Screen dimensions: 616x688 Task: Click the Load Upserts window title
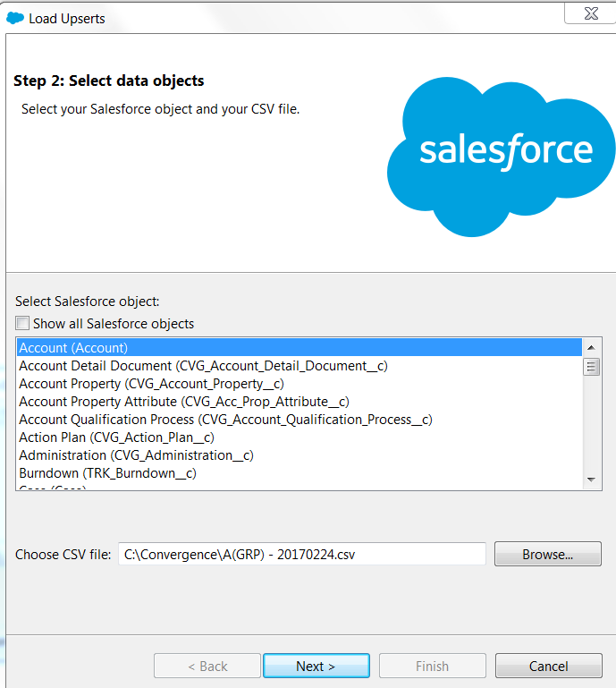[x=67, y=19]
